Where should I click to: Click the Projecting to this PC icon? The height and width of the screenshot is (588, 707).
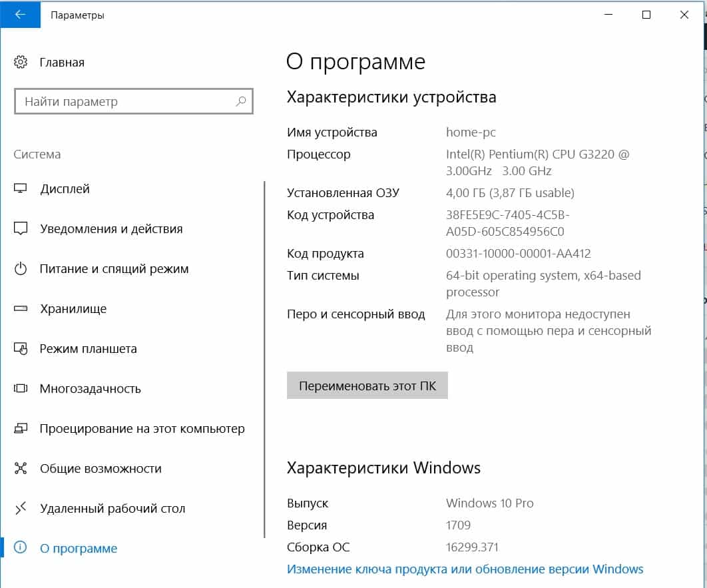pyautogui.click(x=21, y=429)
